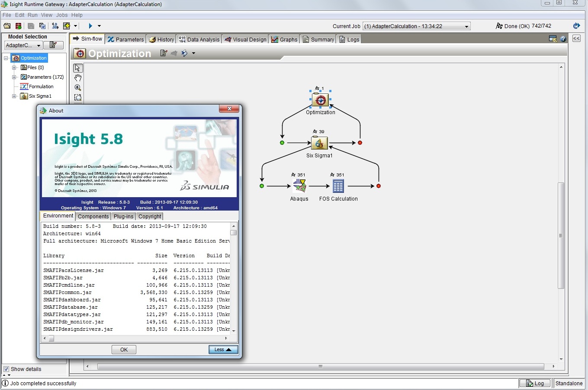
Task: Open the Run options dropdown arrow
Action: click(x=99, y=26)
